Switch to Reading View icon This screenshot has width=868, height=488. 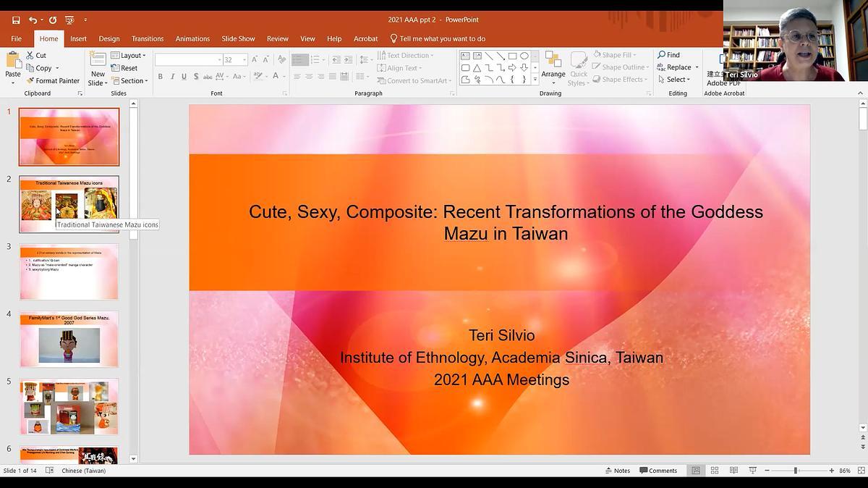pyautogui.click(x=733, y=471)
